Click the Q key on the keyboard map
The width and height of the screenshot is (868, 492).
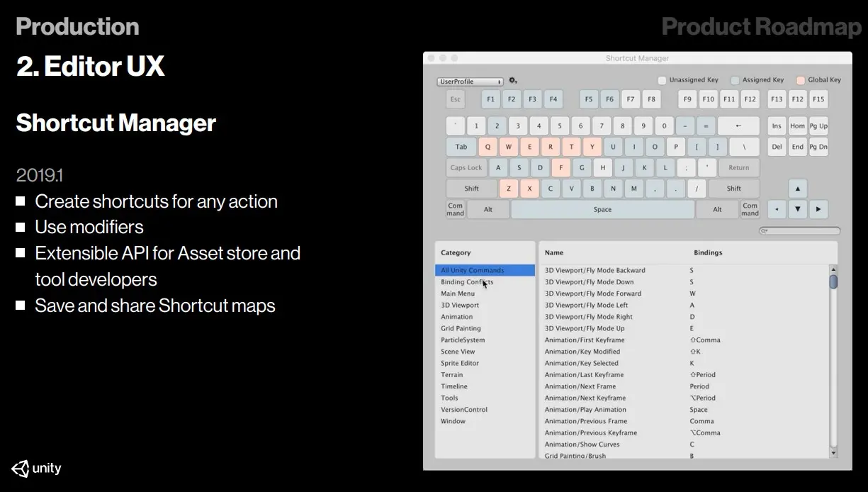click(487, 147)
